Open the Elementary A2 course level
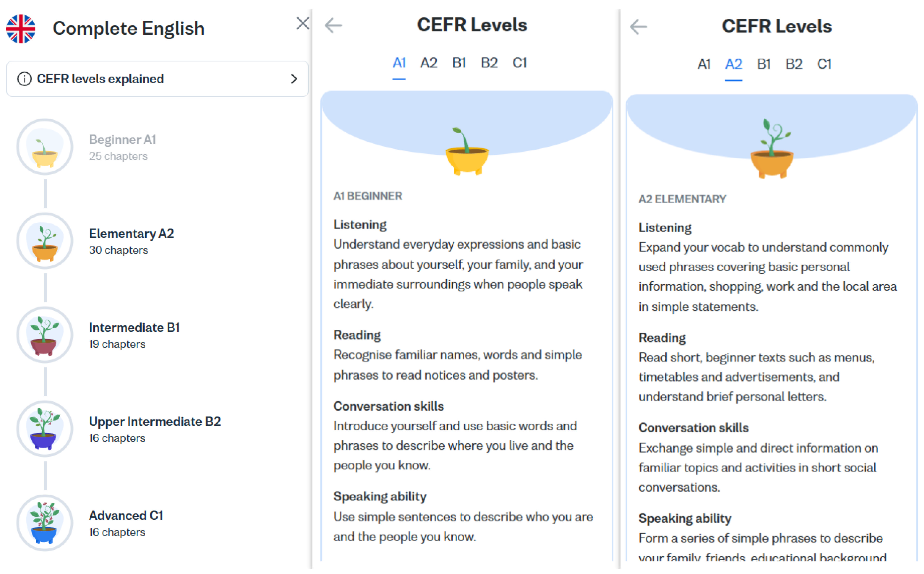This screenshot has height=574, width=924. (x=132, y=234)
